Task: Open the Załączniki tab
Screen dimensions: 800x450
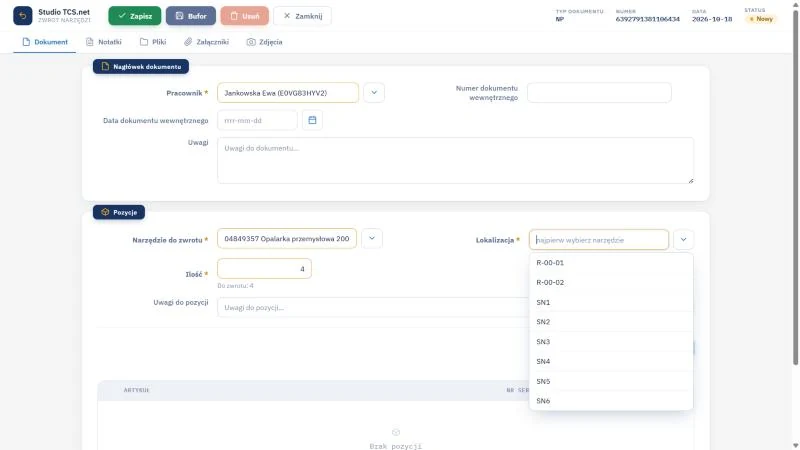Action: (207, 42)
